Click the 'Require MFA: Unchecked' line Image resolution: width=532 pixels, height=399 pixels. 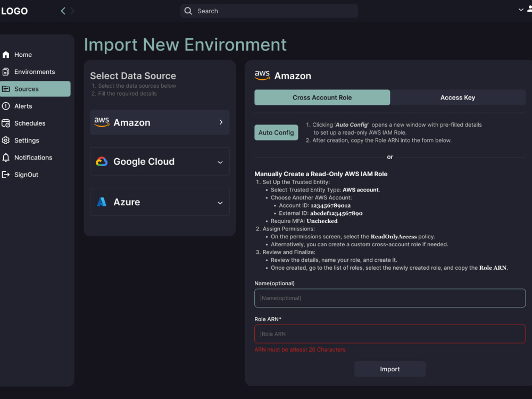pyautogui.click(x=304, y=221)
